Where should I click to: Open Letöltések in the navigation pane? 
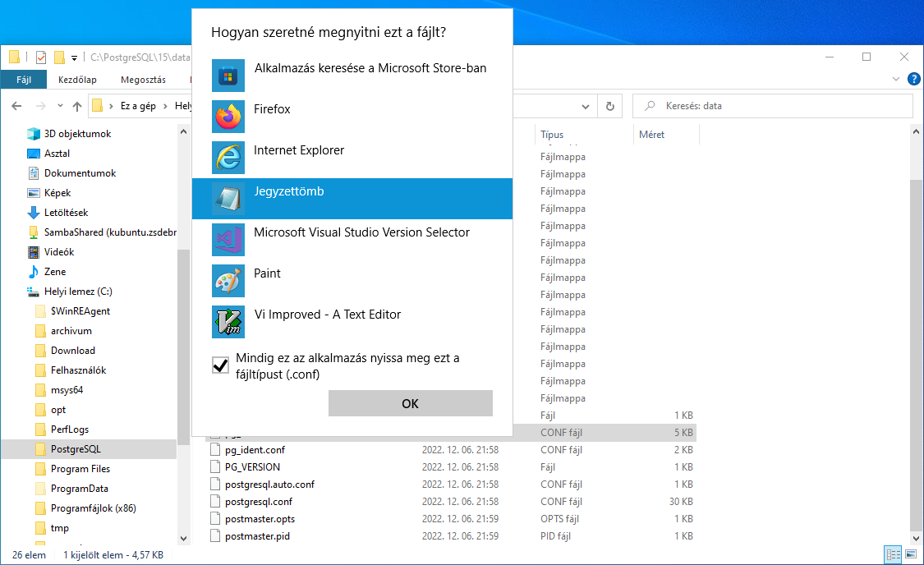[66, 213]
